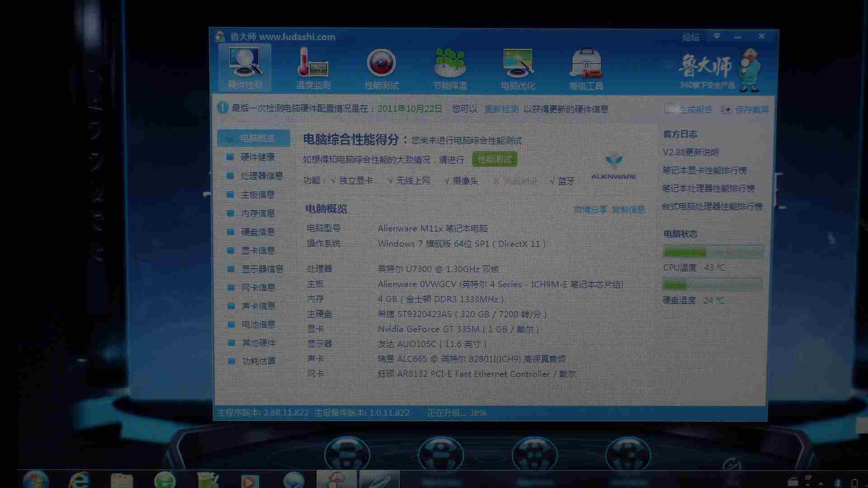Click the 硬盘温度 24 ℃ reading
This screenshot has width=868, height=488.
693,300
